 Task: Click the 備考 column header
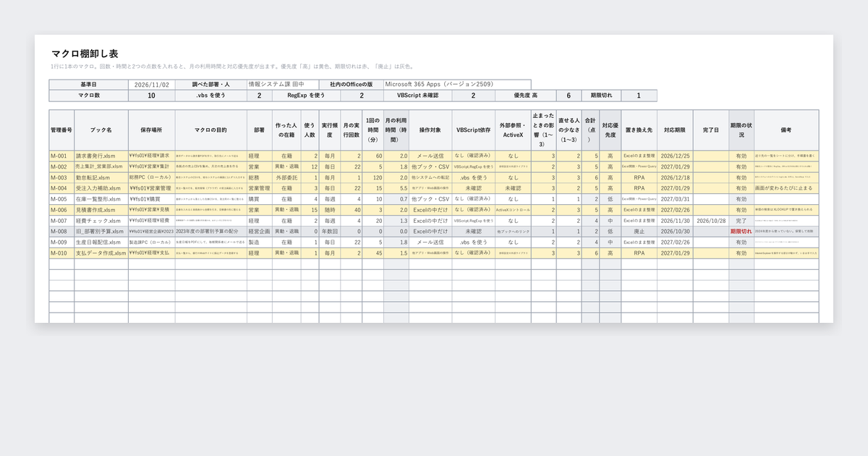point(786,130)
